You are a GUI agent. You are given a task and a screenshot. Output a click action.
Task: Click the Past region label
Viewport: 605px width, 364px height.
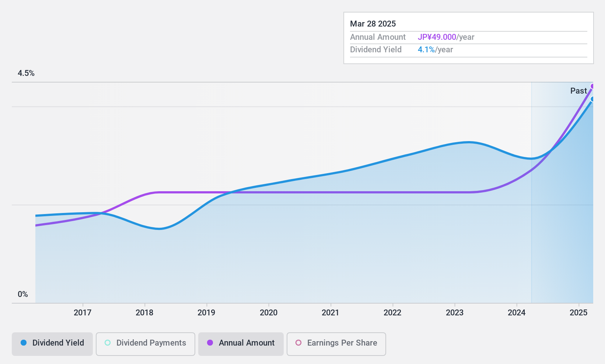click(578, 91)
